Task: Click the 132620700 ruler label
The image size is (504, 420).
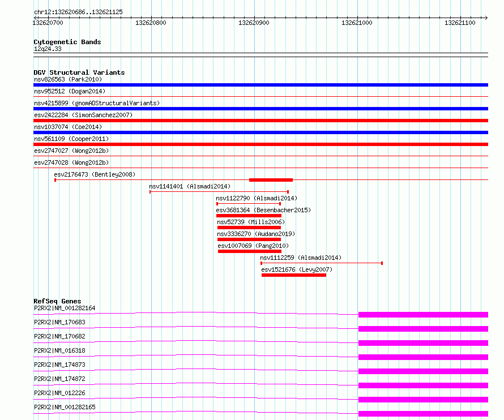Action: [x=48, y=23]
